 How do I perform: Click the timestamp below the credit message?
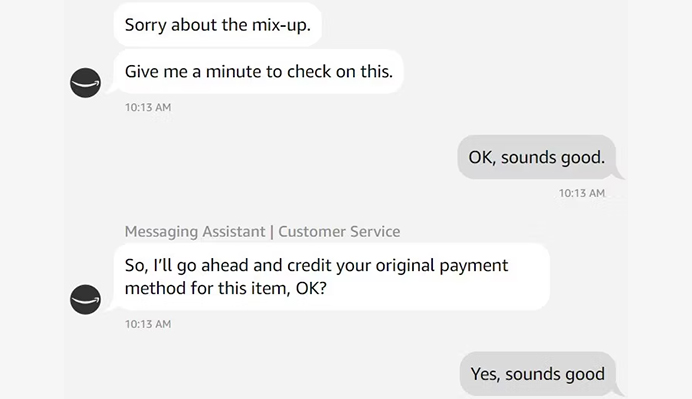click(x=148, y=324)
